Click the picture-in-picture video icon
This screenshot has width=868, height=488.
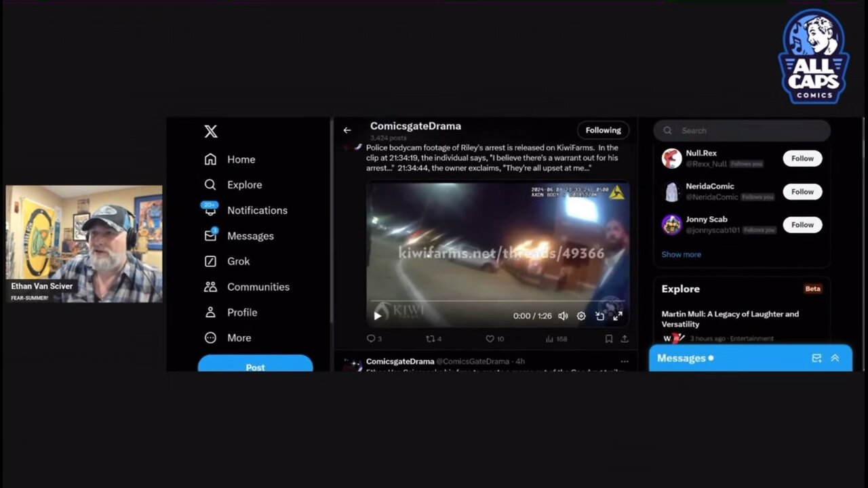599,316
